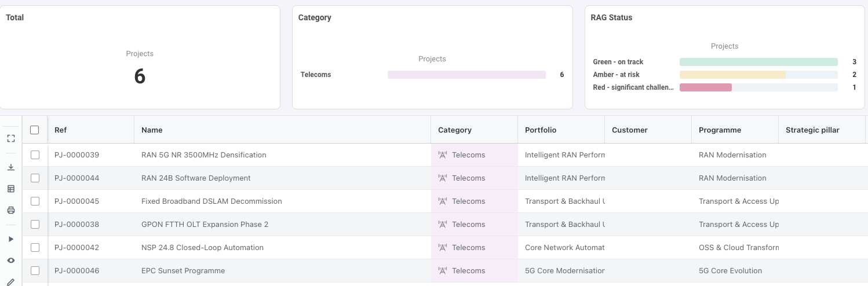868x286 pixels.
Task: Tick the checkbox for PJ-0000038
Action: [x=35, y=225]
